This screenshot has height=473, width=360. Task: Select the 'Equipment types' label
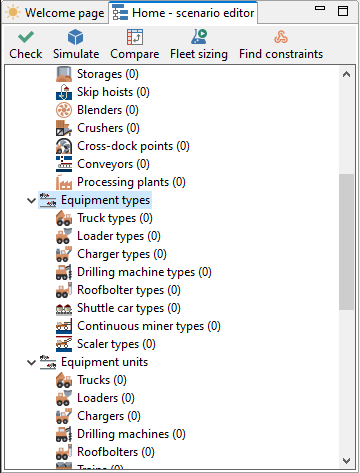[106, 200]
